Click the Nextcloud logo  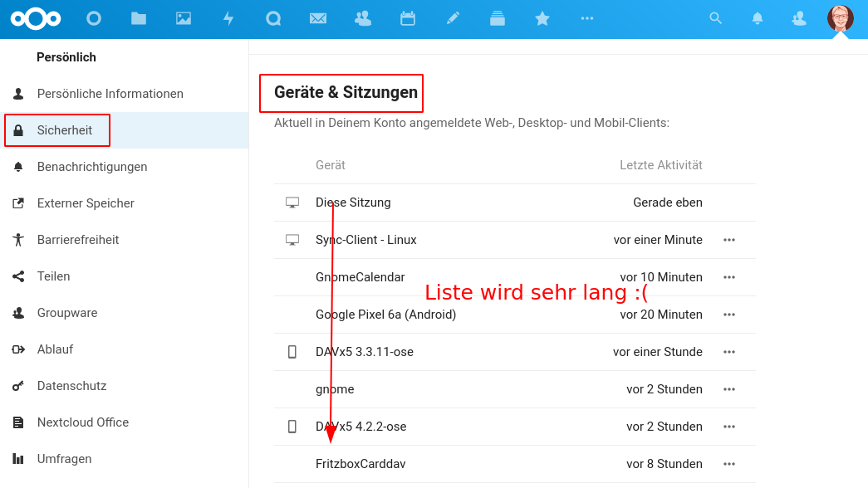coord(36,19)
